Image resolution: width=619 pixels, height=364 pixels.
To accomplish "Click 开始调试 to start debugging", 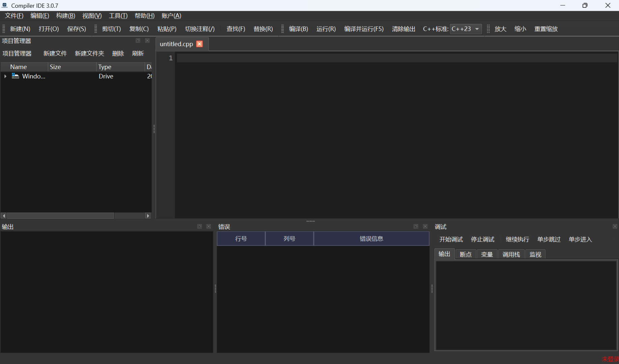I will tap(451, 239).
